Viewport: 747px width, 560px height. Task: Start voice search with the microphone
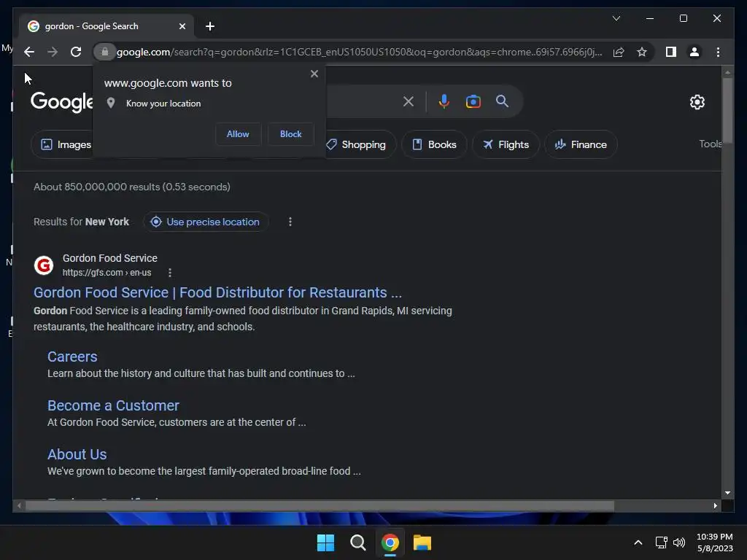444,101
